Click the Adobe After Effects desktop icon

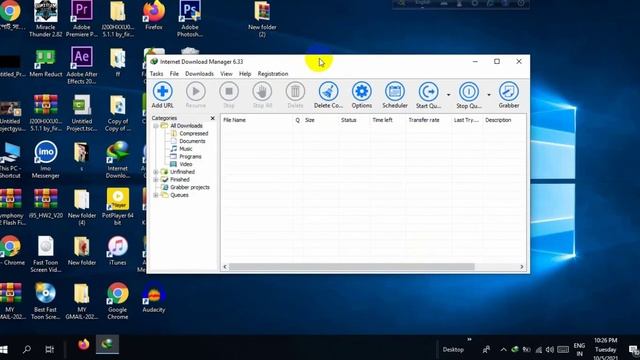click(82, 65)
